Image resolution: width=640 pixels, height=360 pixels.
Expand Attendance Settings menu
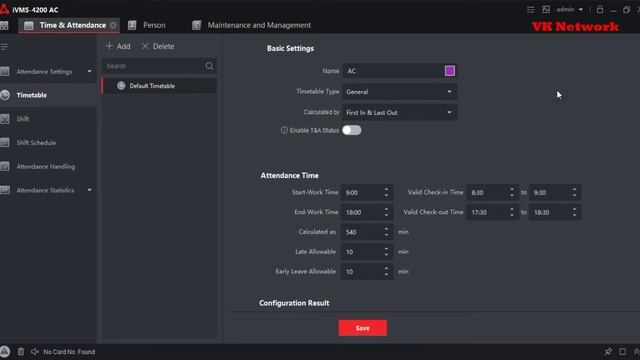point(89,71)
